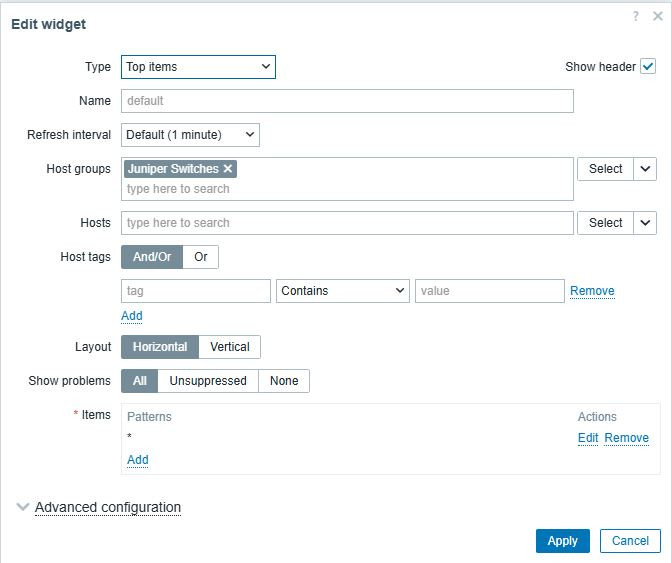Viewport: 672px width, 563px height.
Task: Expand the Host groups Select arrow menu
Action: [646, 169]
